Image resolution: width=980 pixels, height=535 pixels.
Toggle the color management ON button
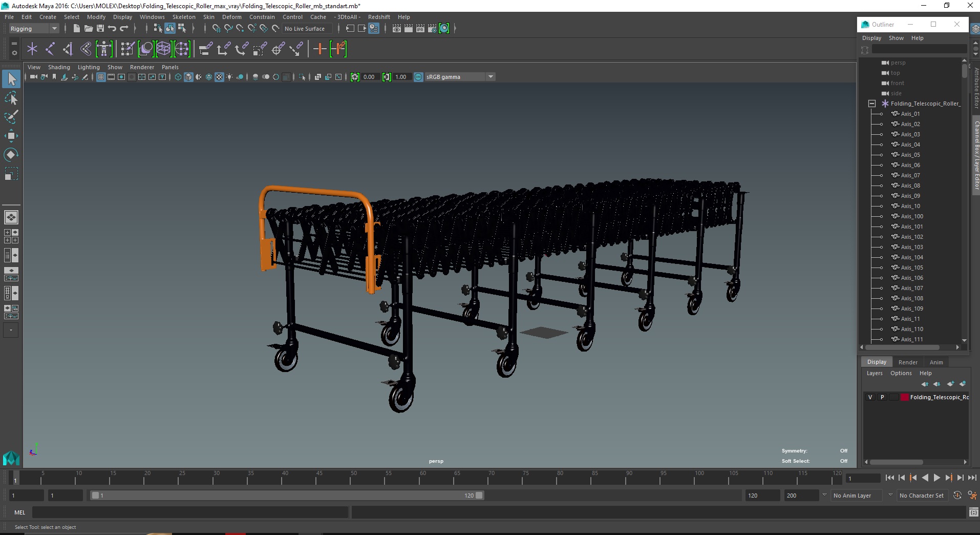coord(418,77)
